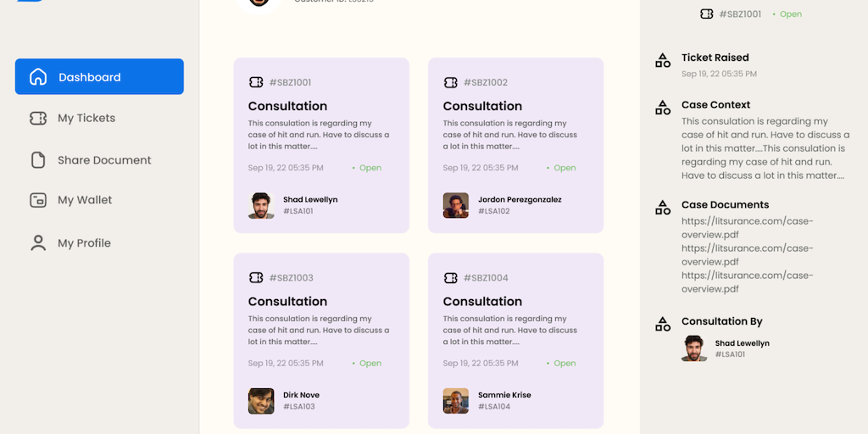Image resolution: width=868 pixels, height=434 pixels.
Task: Open the My Tickets menu item
Action: pyautogui.click(x=86, y=119)
